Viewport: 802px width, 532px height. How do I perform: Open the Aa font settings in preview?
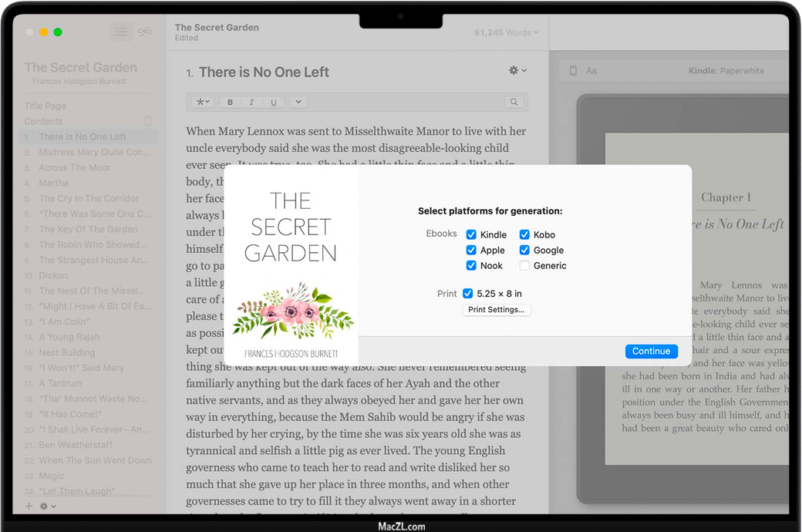click(x=591, y=71)
